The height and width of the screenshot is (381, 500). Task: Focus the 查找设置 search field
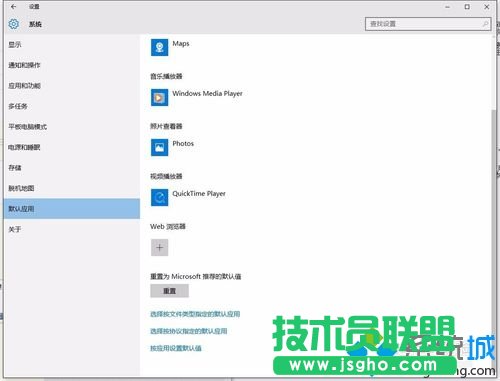click(x=428, y=24)
